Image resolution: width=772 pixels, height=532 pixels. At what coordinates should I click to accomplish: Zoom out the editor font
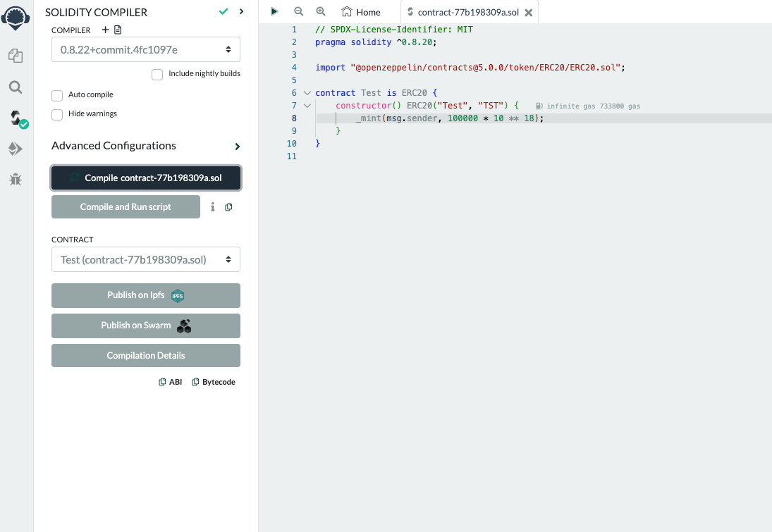click(x=298, y=11)
